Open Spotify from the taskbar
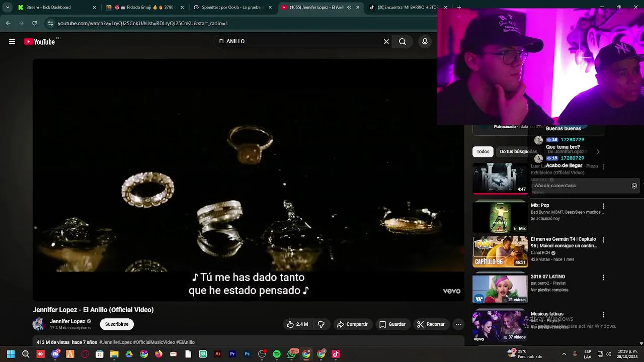Screen dimensions: 644x362 277,354
